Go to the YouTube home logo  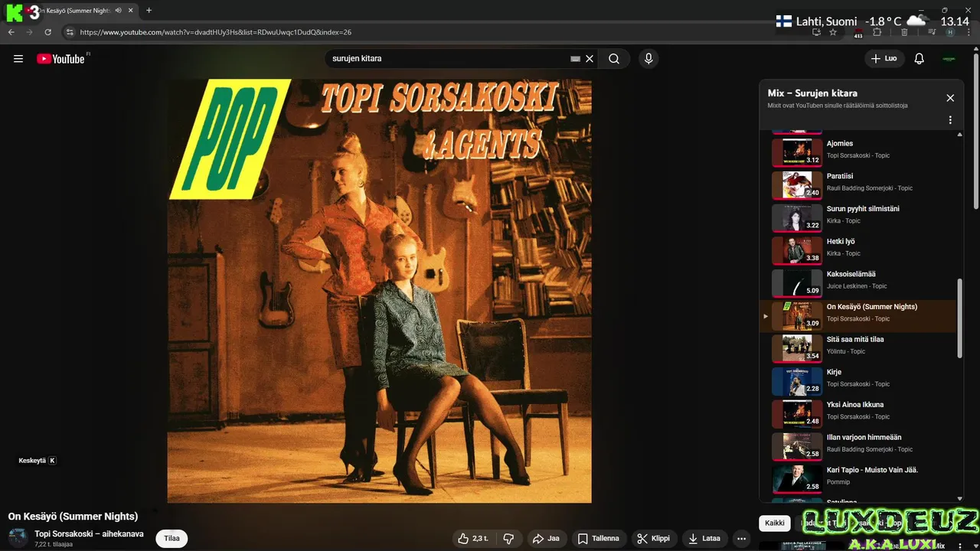click(60, 59)
